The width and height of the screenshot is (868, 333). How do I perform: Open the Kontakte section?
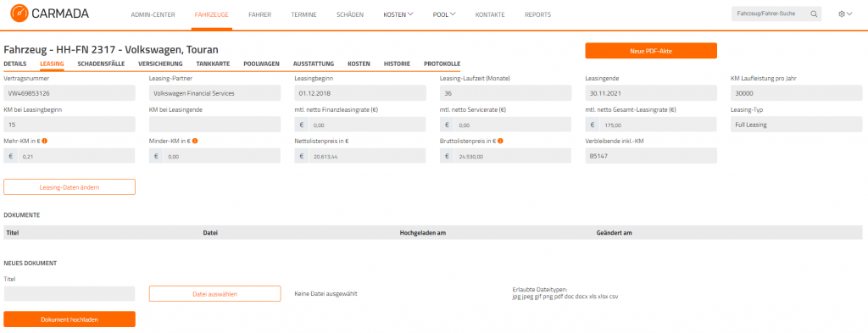pos(490,15)
